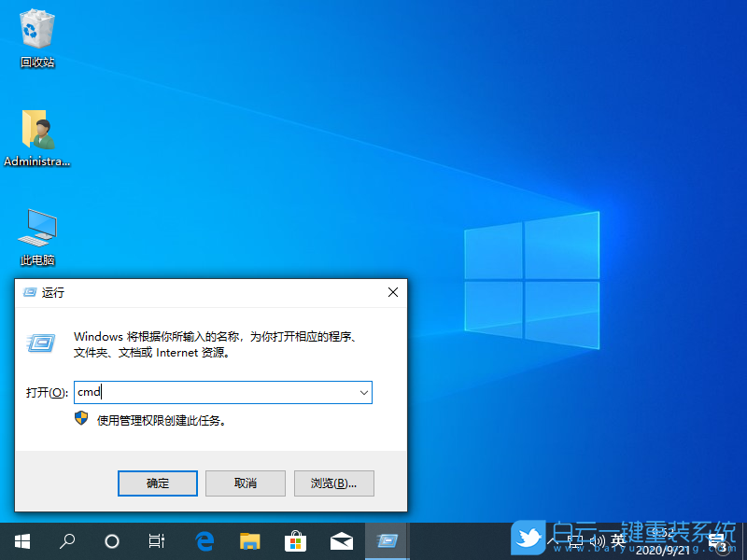This screenshot has width=747, height=560.
Task: Open the Microsoft Store taskbar icon
Action: (x=294, y=540)
